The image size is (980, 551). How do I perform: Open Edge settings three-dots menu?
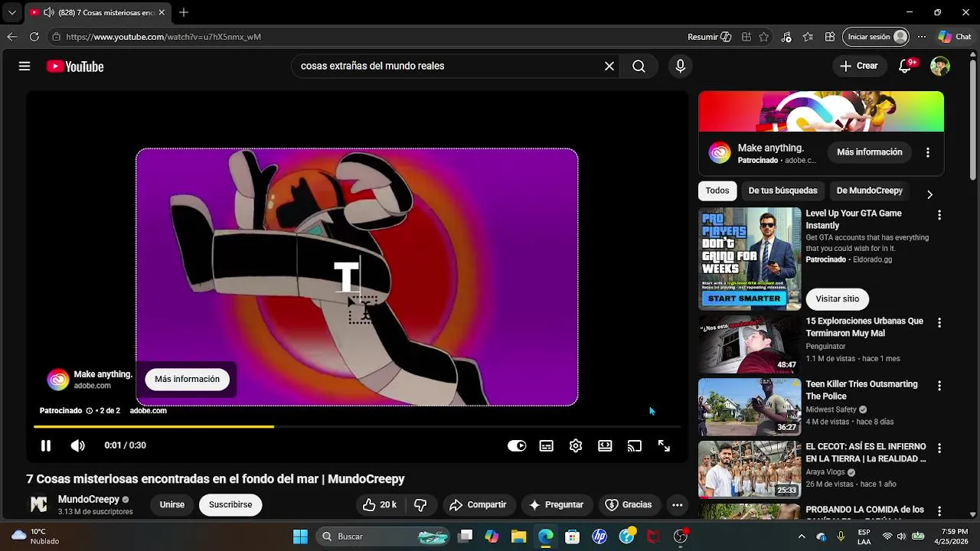[922, 37]
